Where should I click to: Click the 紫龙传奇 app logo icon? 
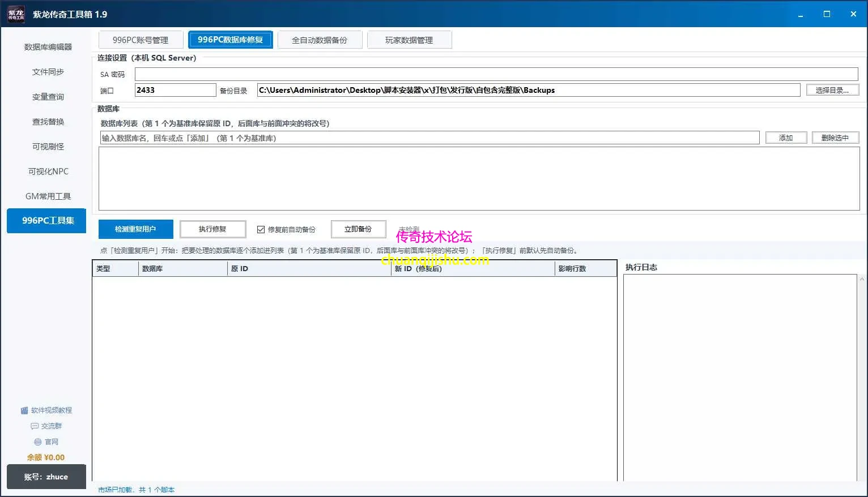[x=16, y=14]
